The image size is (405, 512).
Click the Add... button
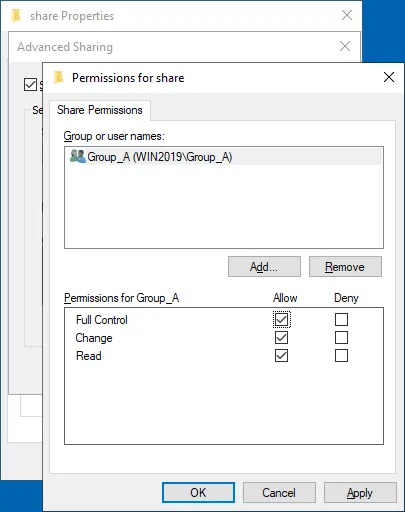[264, 267]
